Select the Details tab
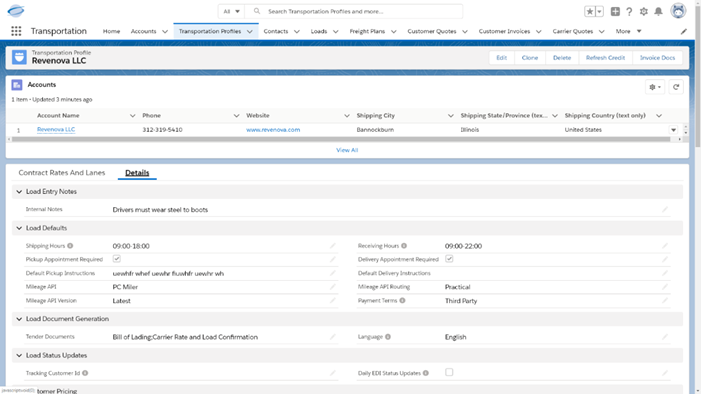The image size is (701, 394). tap(137, 173)
